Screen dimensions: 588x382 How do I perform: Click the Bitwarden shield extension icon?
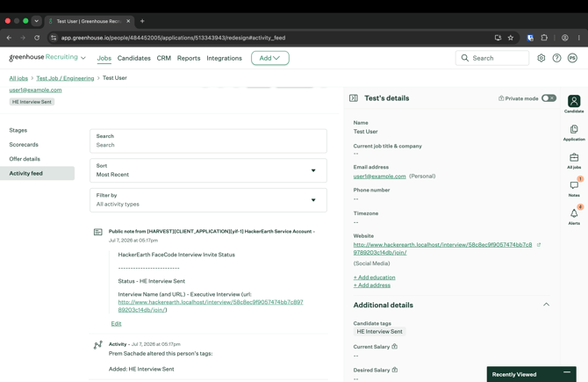tap(530, 38)
